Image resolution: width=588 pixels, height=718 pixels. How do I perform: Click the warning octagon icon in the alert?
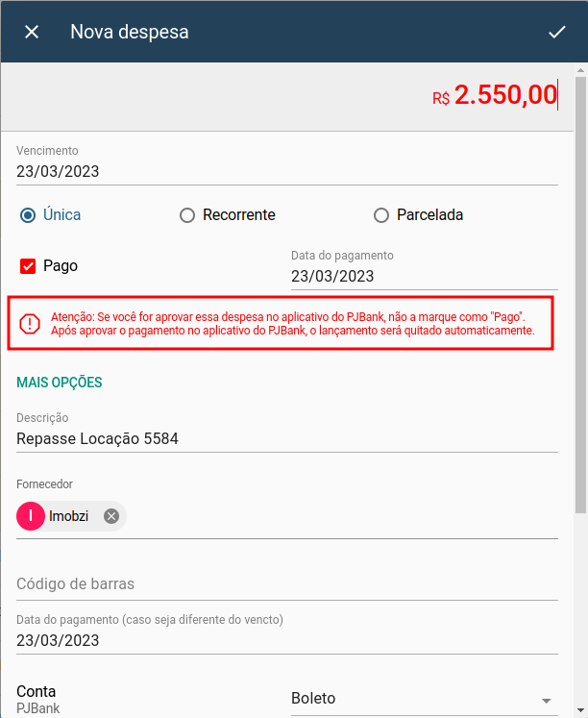[30, 324]
